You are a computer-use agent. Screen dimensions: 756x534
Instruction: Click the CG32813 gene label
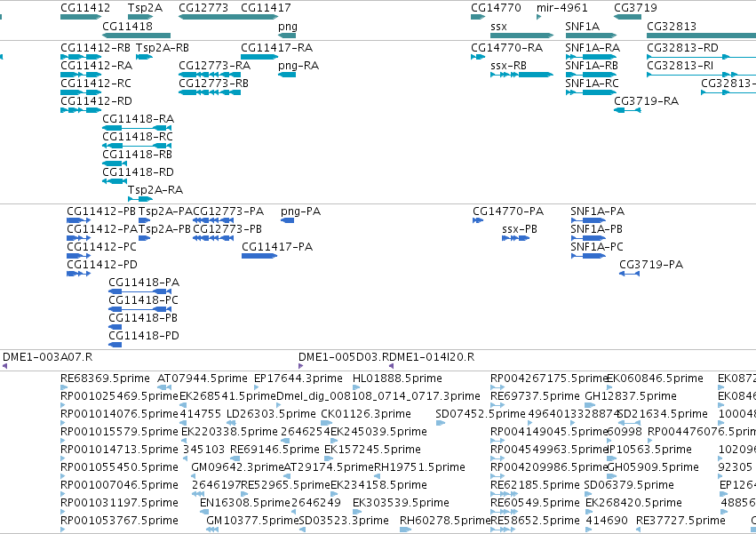pos(672,27)
